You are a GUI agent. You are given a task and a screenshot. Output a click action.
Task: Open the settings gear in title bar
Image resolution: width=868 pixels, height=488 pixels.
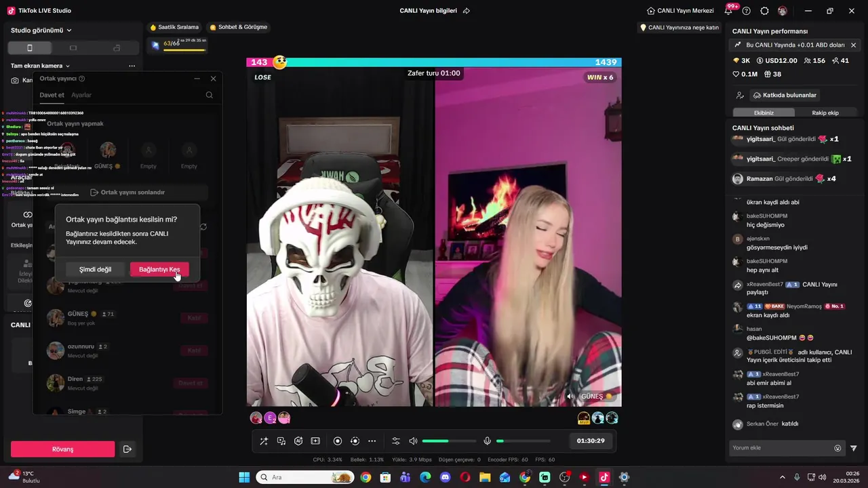click(x=764, y=11)
